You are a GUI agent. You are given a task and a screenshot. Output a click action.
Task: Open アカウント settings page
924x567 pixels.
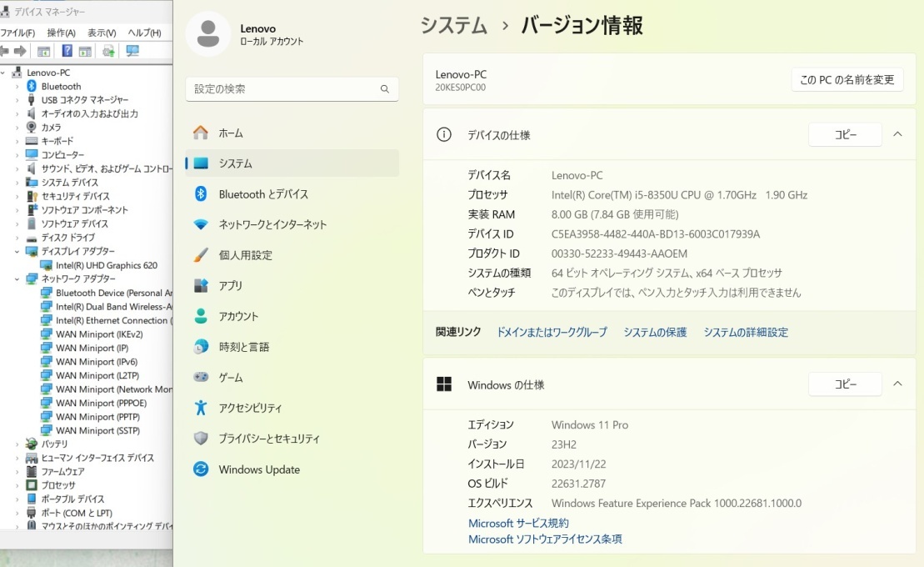click(x=292, y=316)
